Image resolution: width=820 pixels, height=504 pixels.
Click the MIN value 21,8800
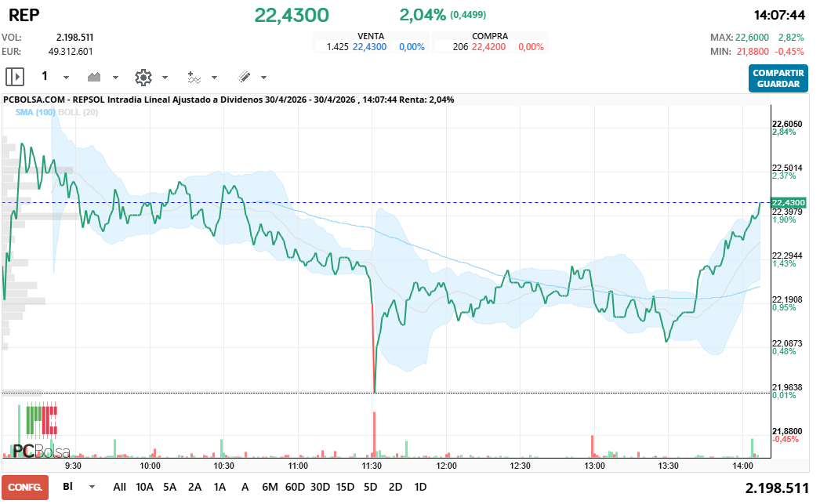[x=753, y=52]
